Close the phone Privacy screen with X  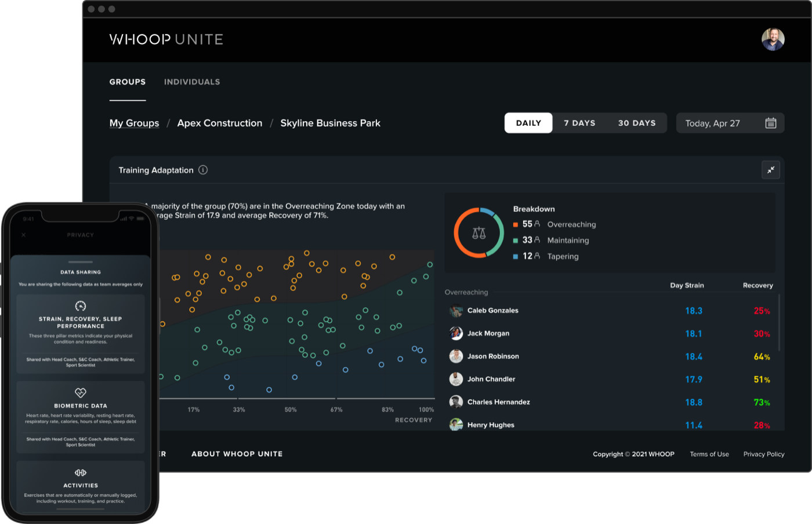[24, 235]
